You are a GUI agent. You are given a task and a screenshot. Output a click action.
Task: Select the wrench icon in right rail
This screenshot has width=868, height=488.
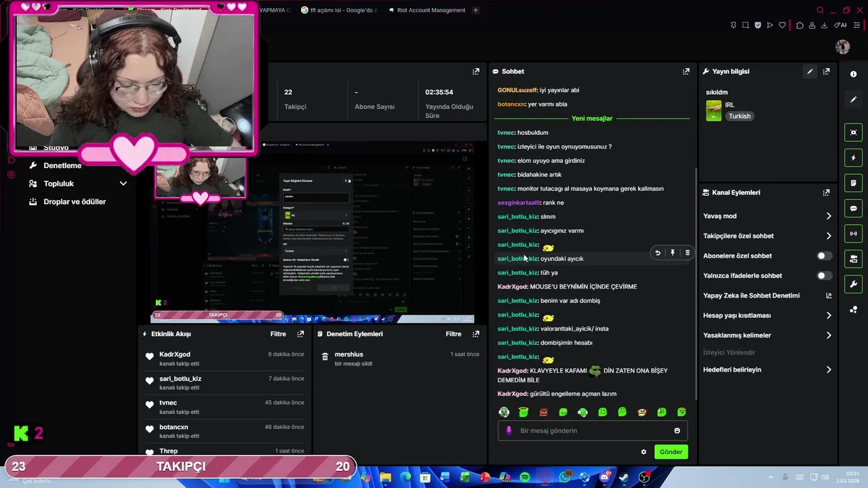(x=853, y=284)
